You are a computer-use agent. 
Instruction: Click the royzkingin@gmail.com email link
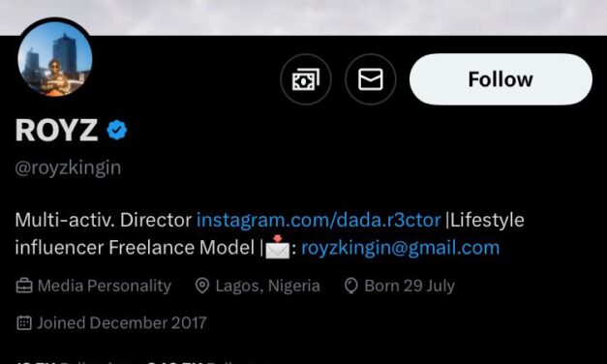coord(400,248)
